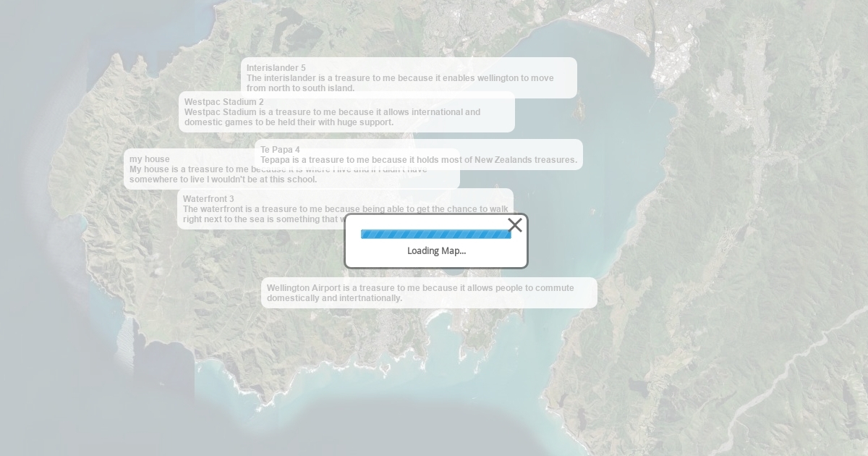The image size is (868, 456).
Task: Select the Waterfront 3 label
Action: [x=345, y=208]
